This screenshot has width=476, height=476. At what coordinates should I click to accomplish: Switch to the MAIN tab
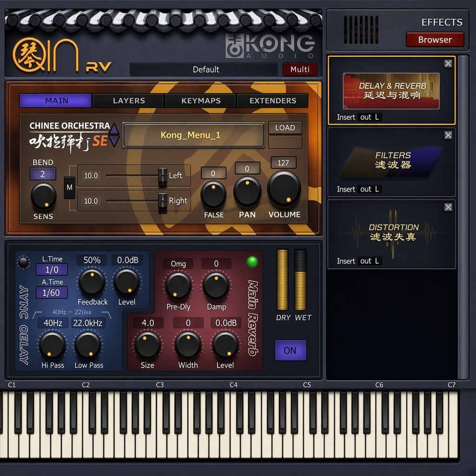pyautogui.click(x=55, y=100)
